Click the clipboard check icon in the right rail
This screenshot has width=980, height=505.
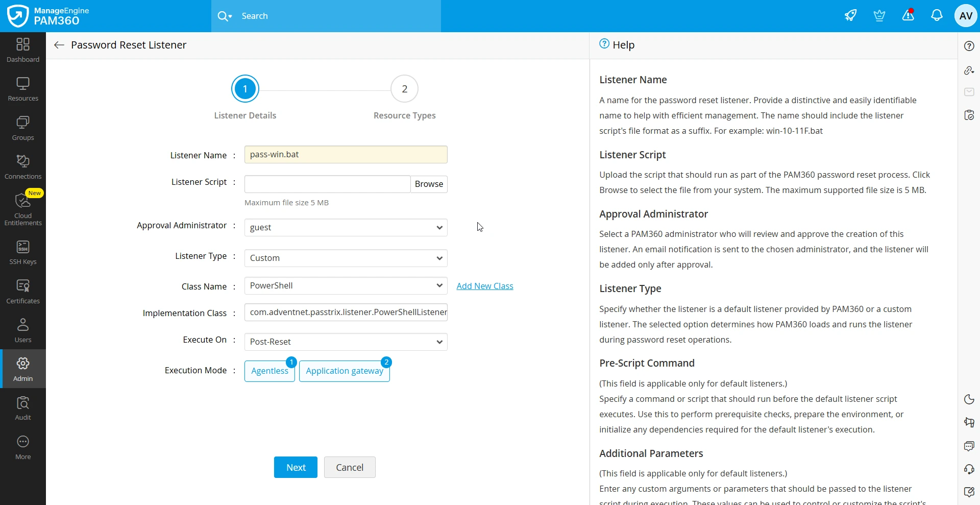(x=969, y=115)
